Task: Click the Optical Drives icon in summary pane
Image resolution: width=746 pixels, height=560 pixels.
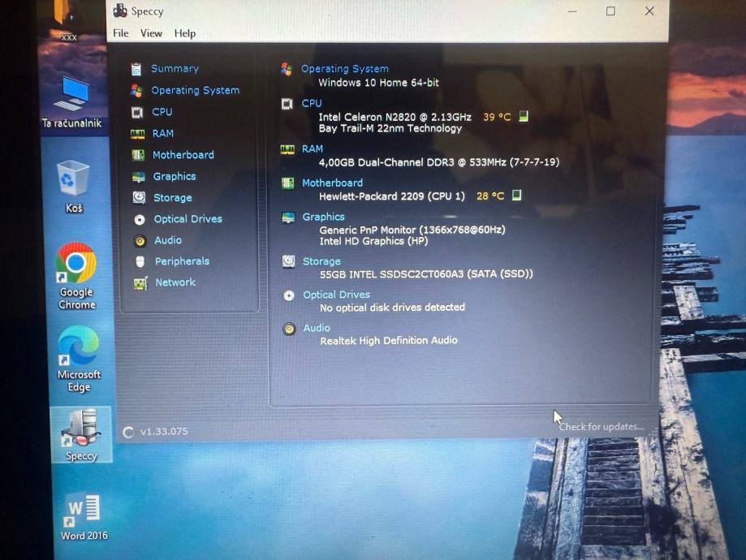Action: coord(289,295)
